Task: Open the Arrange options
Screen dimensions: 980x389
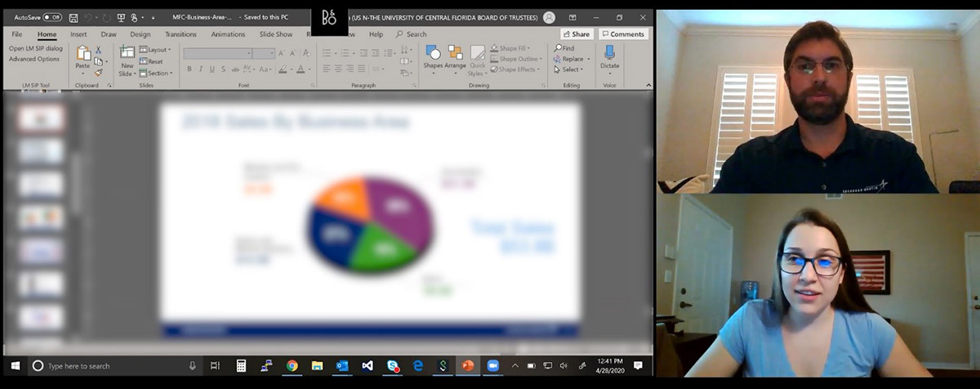Action: pos(455,58)
